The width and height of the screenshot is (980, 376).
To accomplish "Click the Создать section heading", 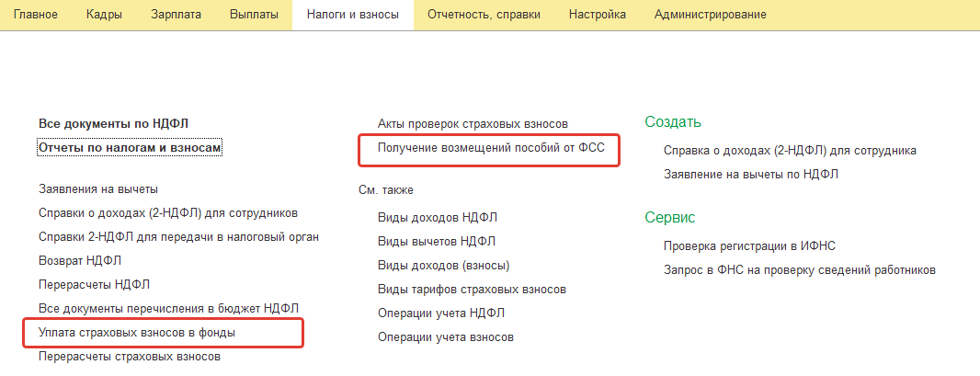I will [673, 121].
